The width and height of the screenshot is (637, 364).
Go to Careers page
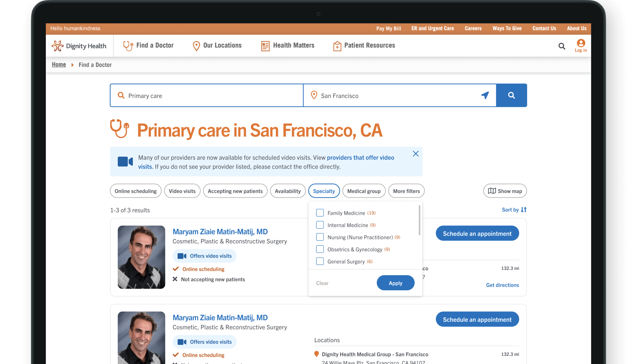click(x=473, y=29)
